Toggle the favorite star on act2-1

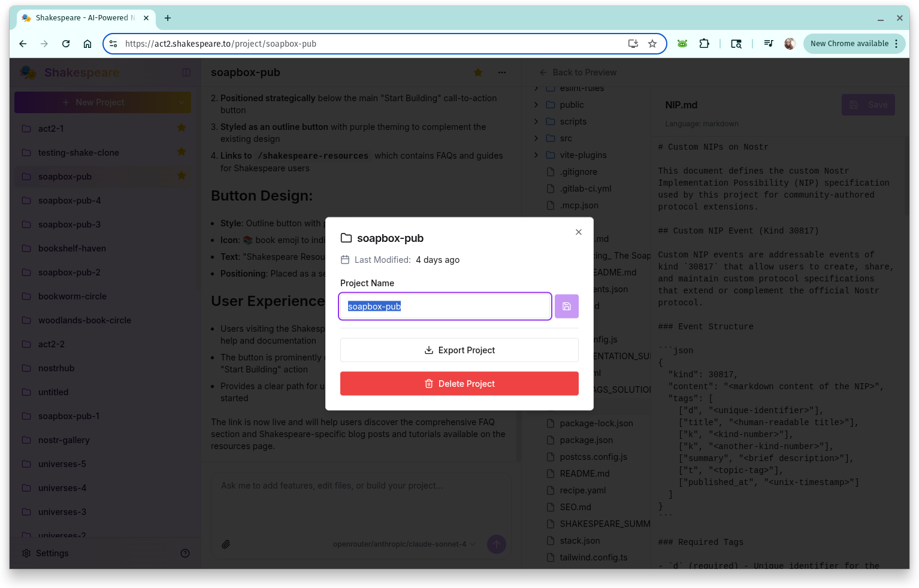click(x=181, y=128)
